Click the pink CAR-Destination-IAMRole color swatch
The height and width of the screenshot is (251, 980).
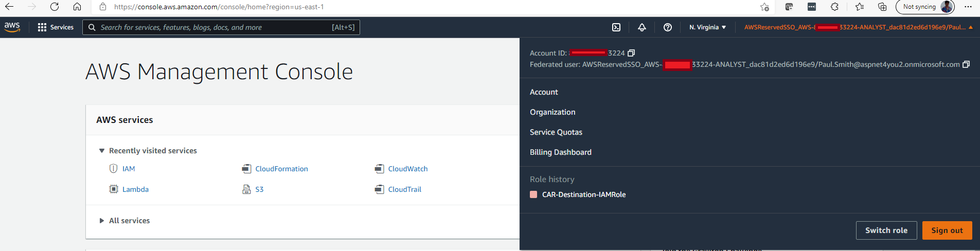pyautogui.click(x=533, y=194)
